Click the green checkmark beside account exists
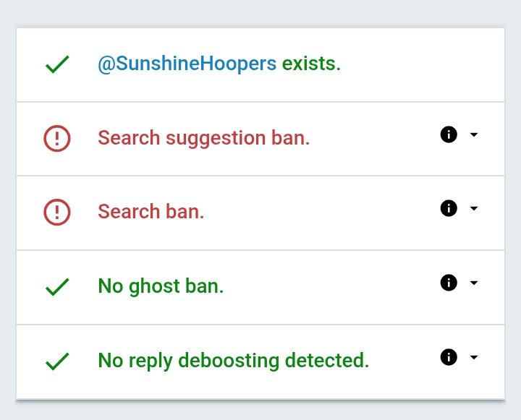 click(57, 64)
